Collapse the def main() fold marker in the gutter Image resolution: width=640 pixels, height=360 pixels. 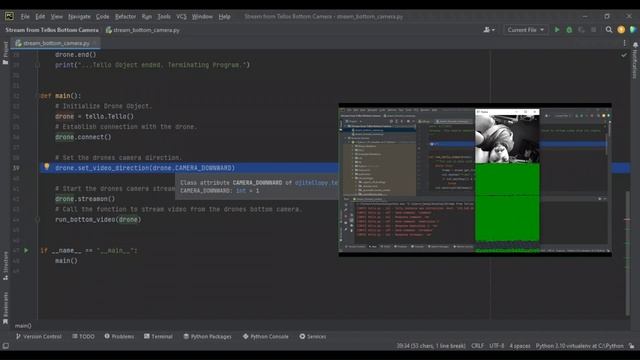tap(37, 96)
